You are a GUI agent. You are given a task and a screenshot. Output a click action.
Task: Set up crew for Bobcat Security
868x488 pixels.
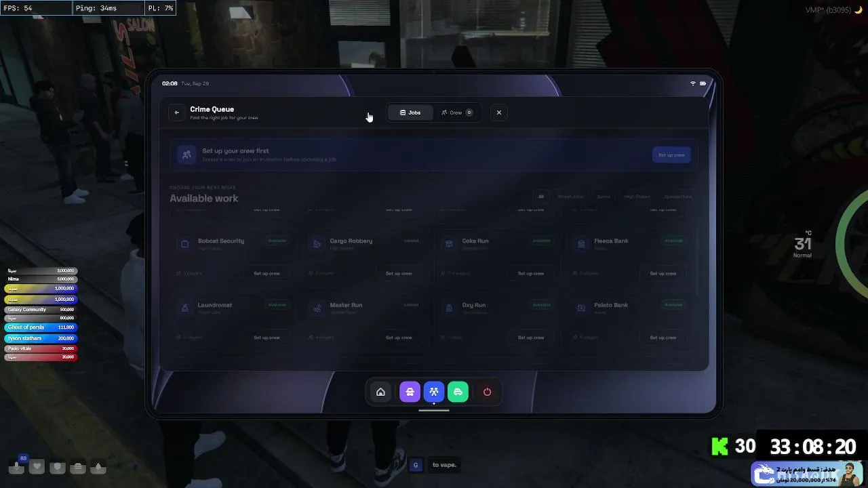[267, 273]
